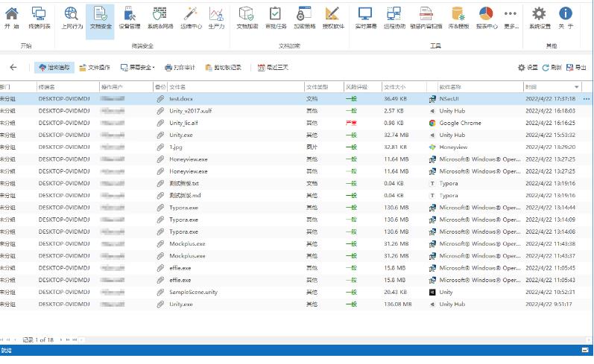
Task: Switch to 打印审计 print audit tab
Action: 180,67
